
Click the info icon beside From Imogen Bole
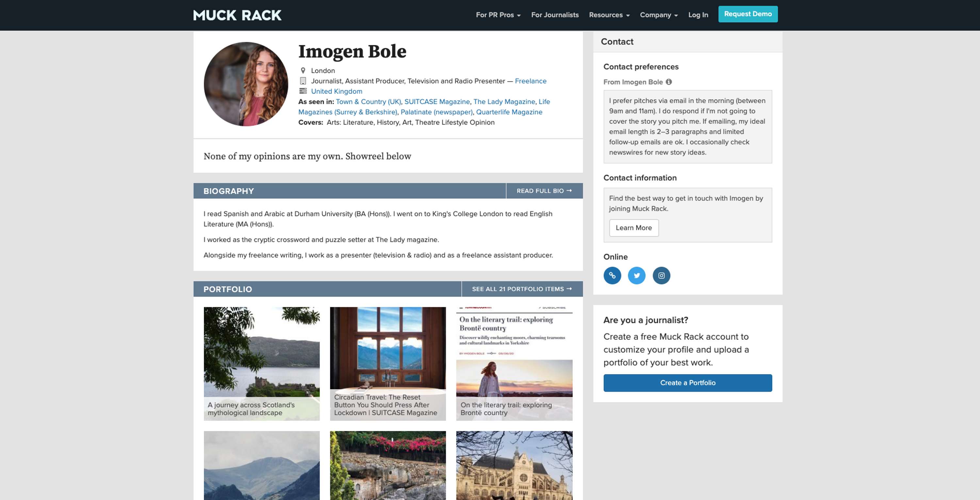click(669, 82)
